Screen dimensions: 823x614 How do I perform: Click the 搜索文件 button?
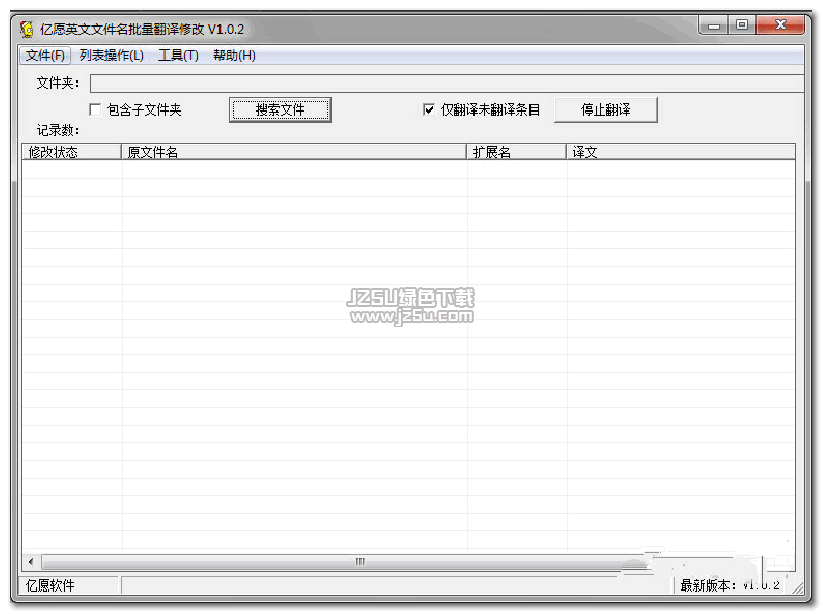280,110
